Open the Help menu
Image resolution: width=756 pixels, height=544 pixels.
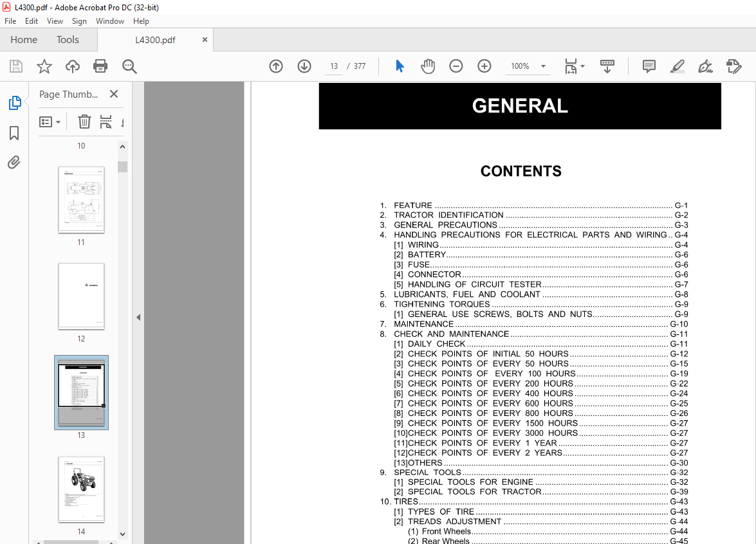click(141, 21)
